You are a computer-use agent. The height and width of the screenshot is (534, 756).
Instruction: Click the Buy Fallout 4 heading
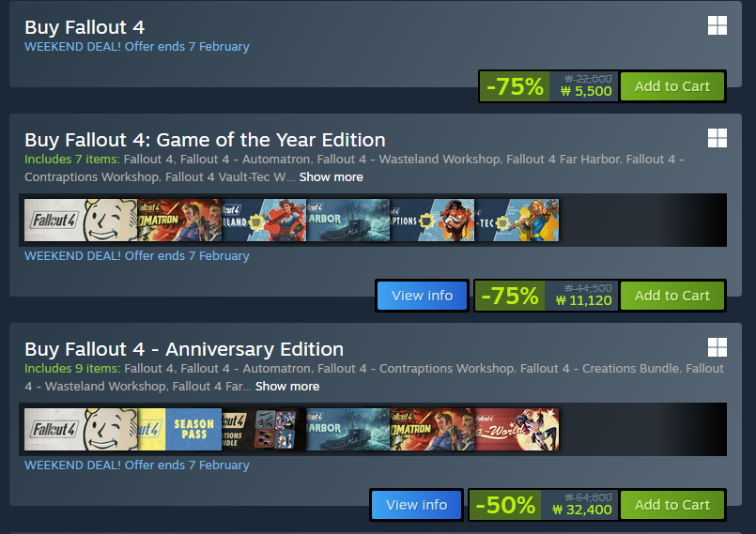click(85, 27)
